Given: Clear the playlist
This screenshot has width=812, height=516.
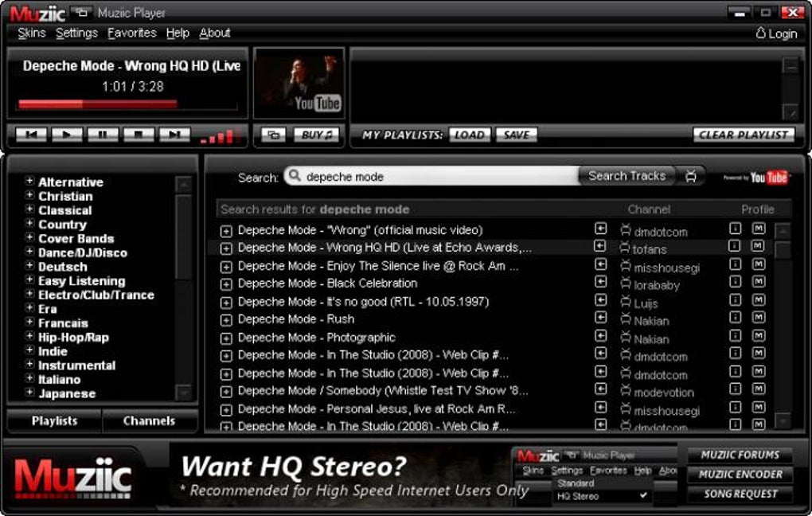Looking at the screenshot, I should click(743, 135).
